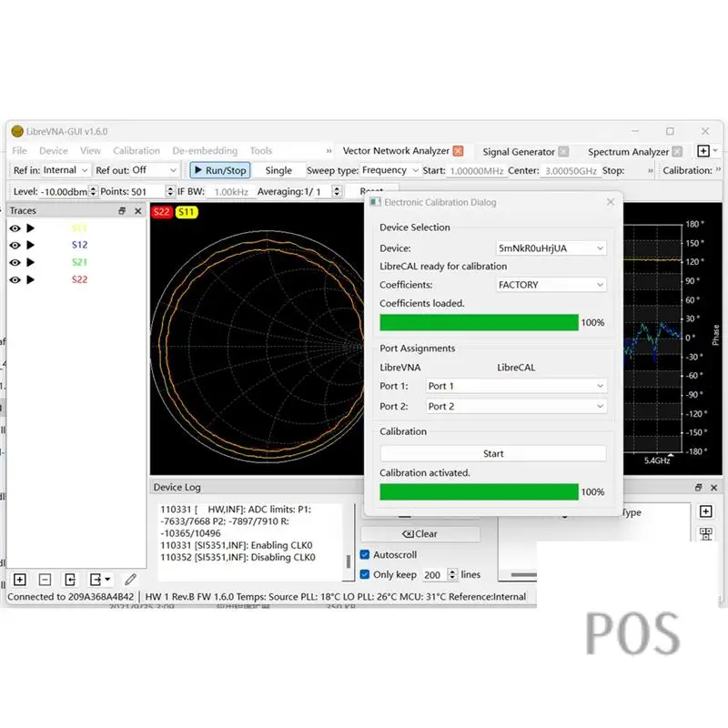
Task: Click the Device Log scrollbar handle
Action: [349, 561]
